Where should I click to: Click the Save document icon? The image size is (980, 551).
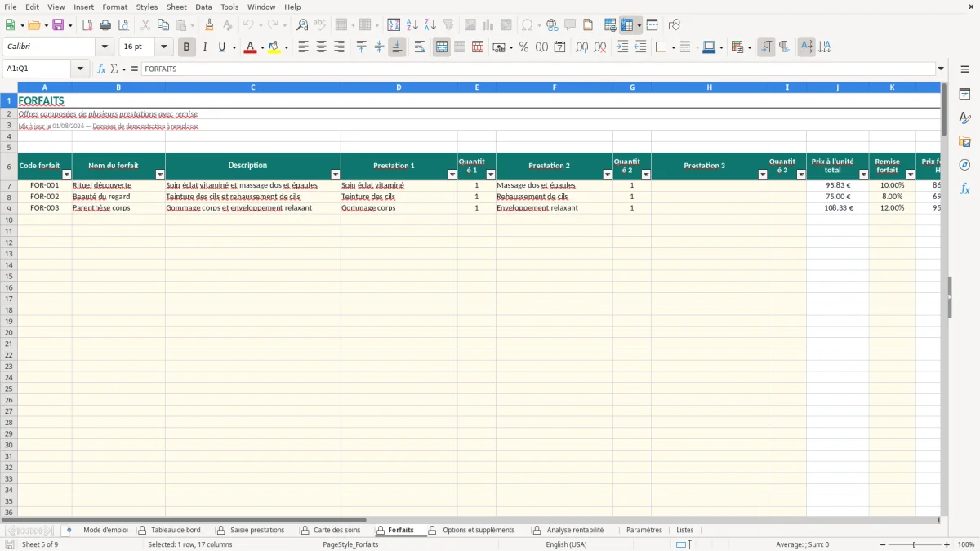click(58, 25)
